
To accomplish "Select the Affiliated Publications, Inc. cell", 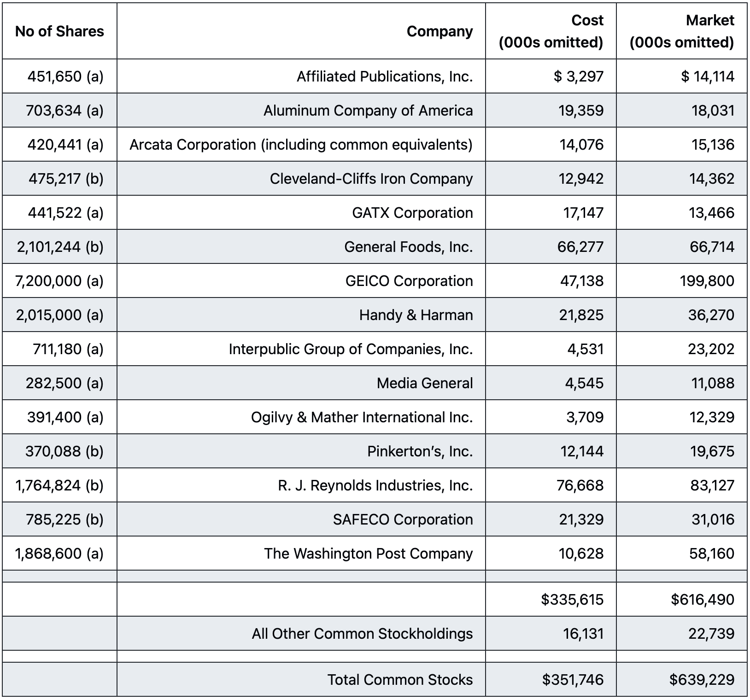I will [x=301, y=76].
